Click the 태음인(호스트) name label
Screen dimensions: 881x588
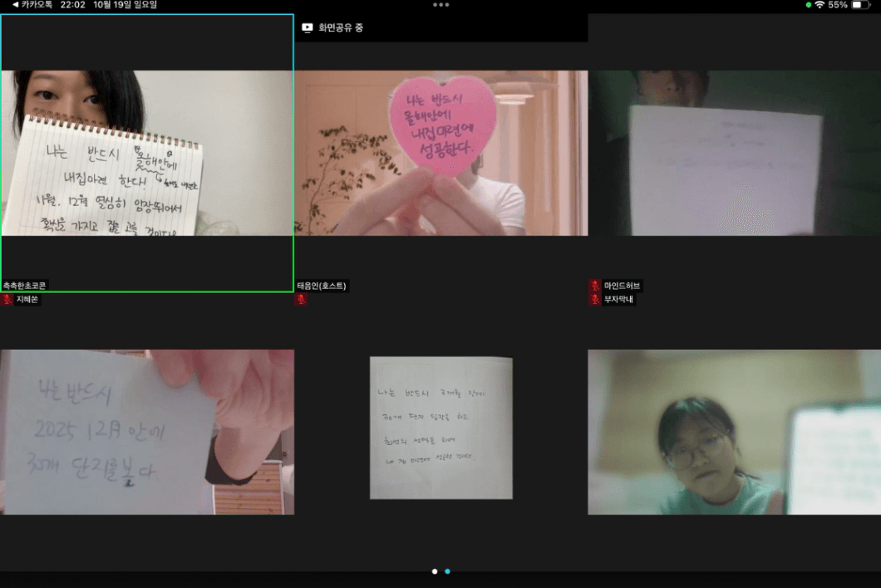322,286
